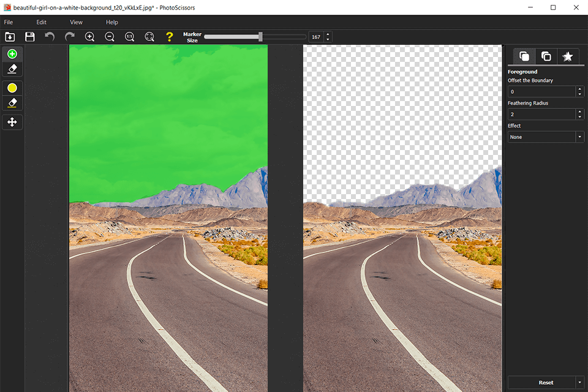Select the yellow circle marker tool
Image resolution: width=588 pixels, height=392 pixels.
12,88
